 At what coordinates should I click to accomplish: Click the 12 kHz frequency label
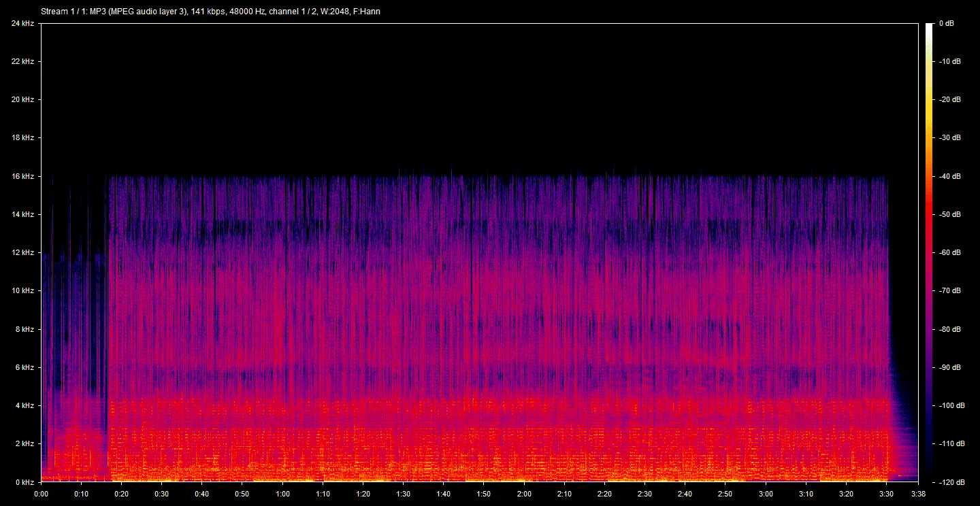[21, 252]
